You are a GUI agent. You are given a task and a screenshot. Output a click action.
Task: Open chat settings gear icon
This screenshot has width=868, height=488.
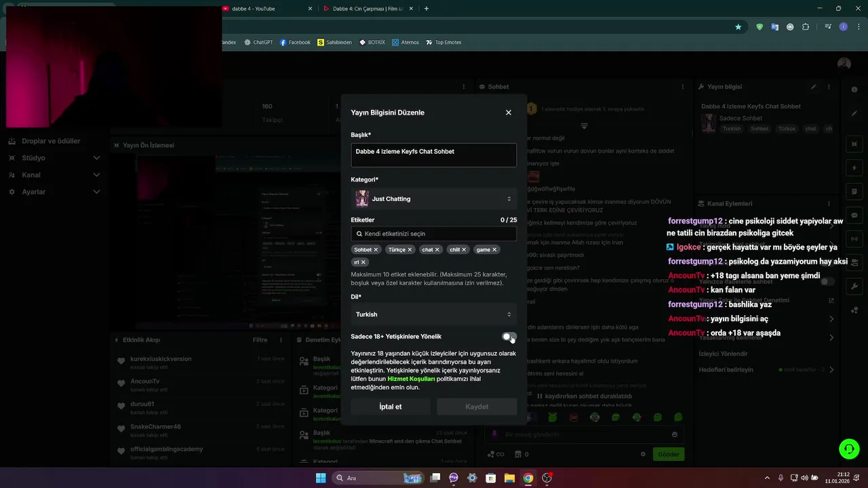pos(643,454)
